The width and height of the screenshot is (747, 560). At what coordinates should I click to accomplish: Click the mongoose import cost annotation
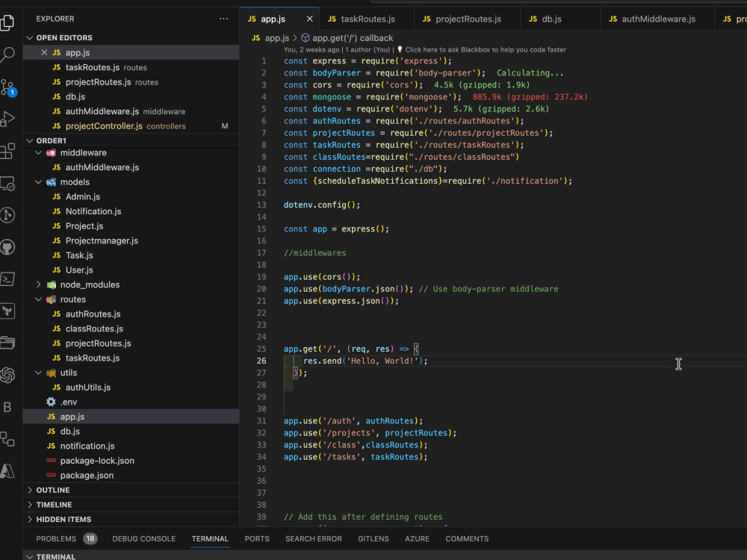[530, 97]
